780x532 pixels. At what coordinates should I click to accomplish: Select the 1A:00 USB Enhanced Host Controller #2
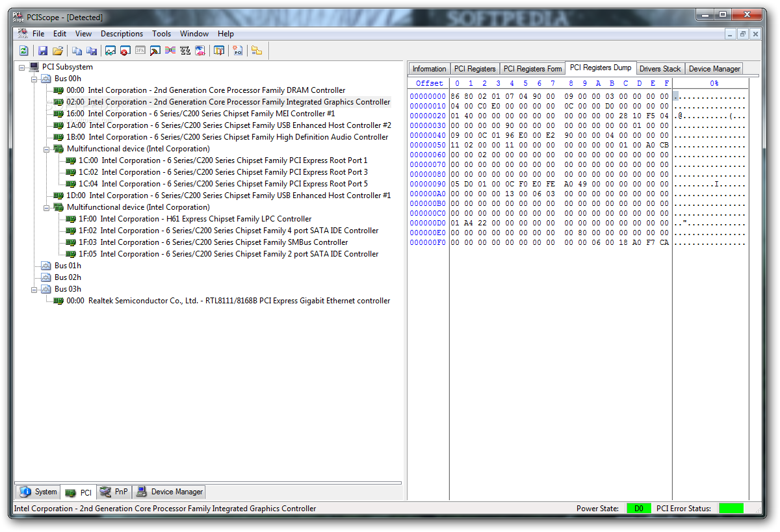tap(228, 125)
